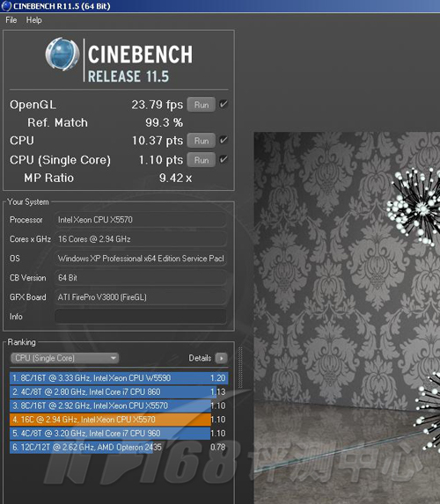Click the panel splitter grip handle
Viewport: 440px width, 504px height.
tap(240, 367)
